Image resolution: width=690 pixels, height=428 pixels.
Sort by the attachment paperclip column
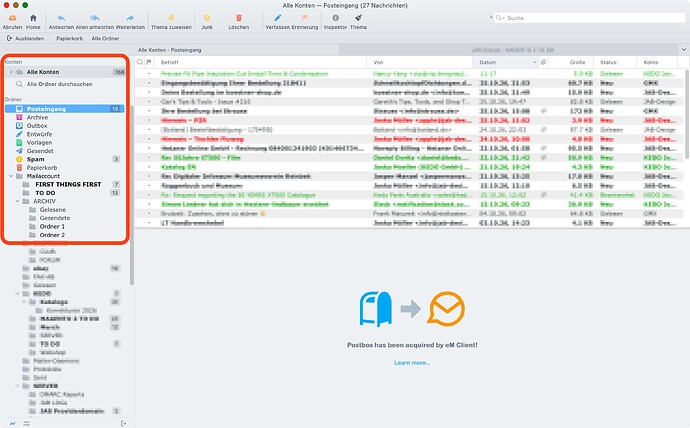543,62
